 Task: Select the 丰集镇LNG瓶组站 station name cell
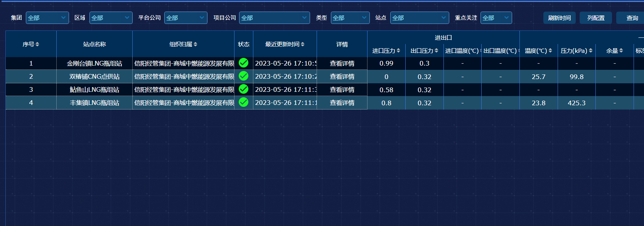(94, 103)
